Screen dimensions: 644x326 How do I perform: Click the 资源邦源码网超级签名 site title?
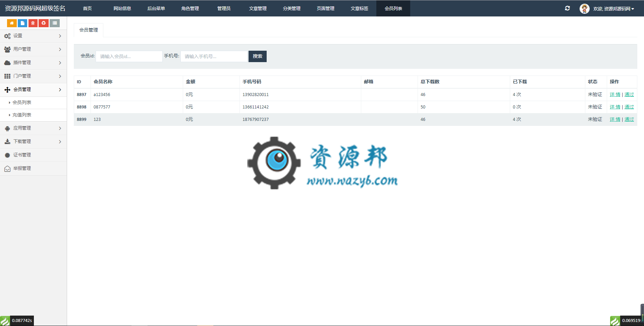pyautogui.click(x=35, y=8)
